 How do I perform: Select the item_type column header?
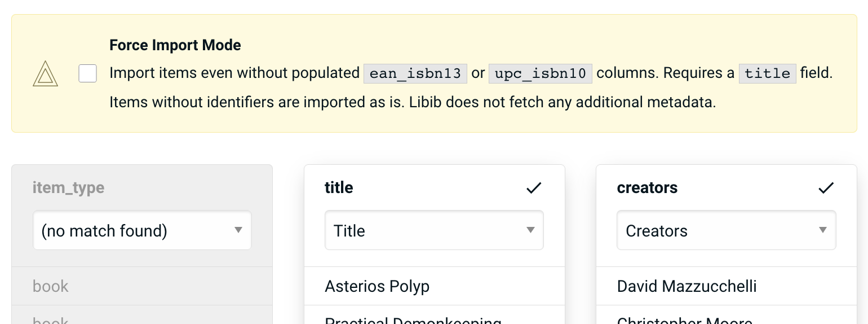coord(68,188)
